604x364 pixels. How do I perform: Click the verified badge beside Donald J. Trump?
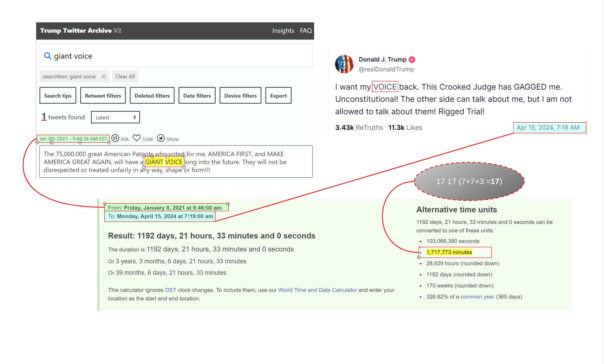[x=412, y=60]
